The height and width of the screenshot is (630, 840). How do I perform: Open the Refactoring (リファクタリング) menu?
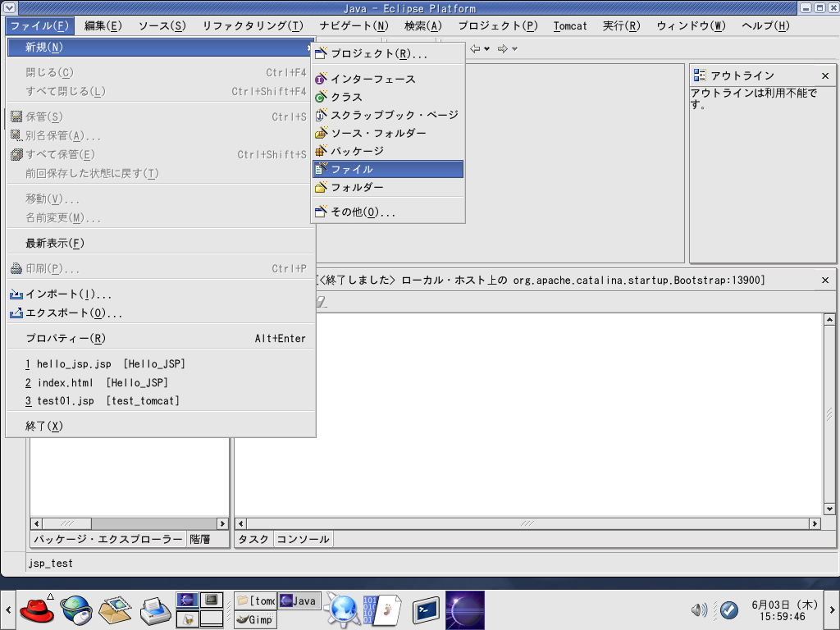tap(253, 25)
